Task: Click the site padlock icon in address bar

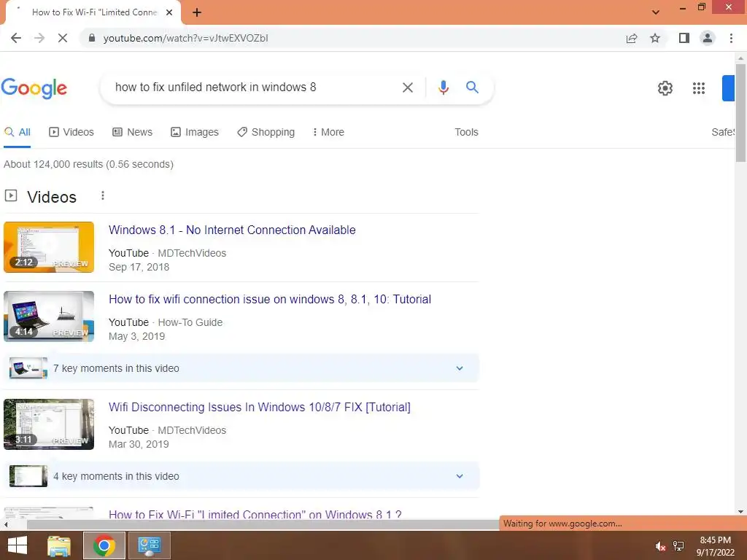Action: pyautogui.click(x=92, y=38)
